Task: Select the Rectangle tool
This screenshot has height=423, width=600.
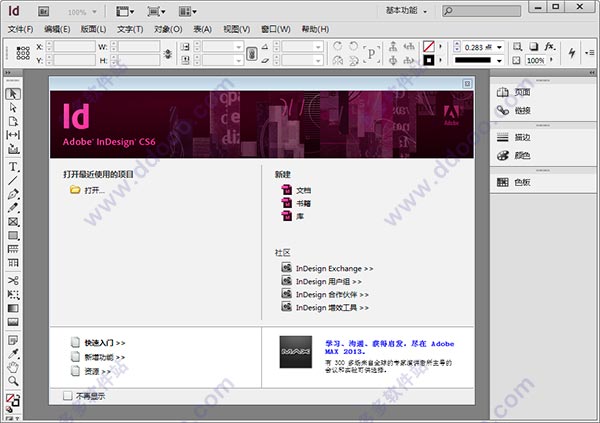Action: click(13, 235)
